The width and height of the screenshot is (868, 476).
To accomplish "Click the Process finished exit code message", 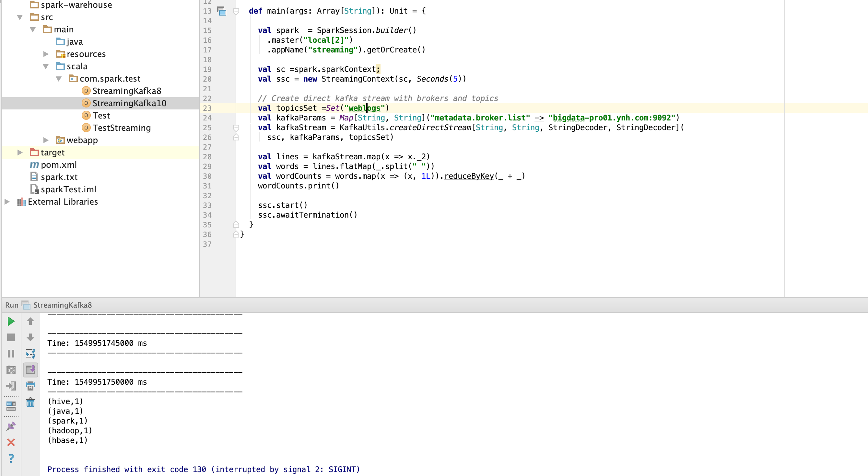I will pyautogui.click(x=204, y=469).
